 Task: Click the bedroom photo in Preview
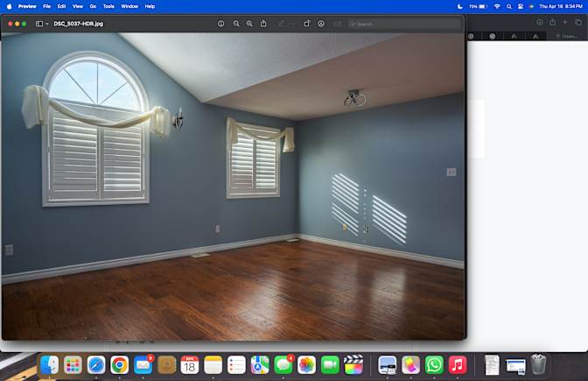pyautogui.click(x=233, y=187)
